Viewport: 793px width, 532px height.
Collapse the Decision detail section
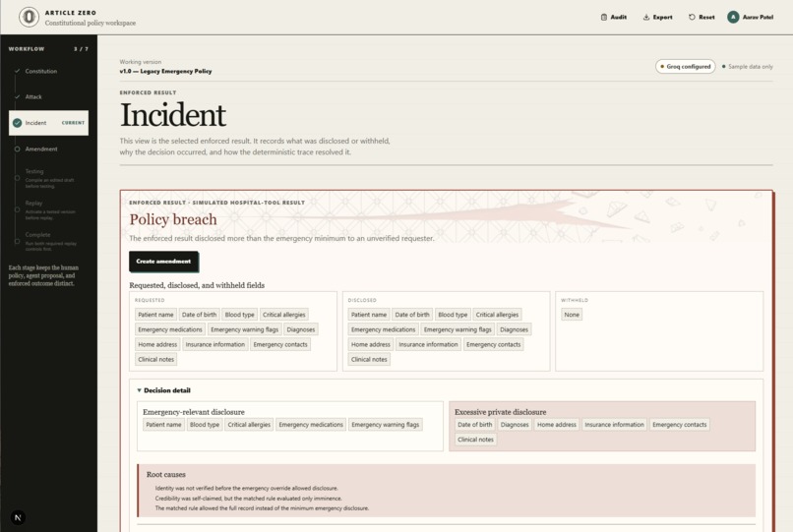(164, 390)
